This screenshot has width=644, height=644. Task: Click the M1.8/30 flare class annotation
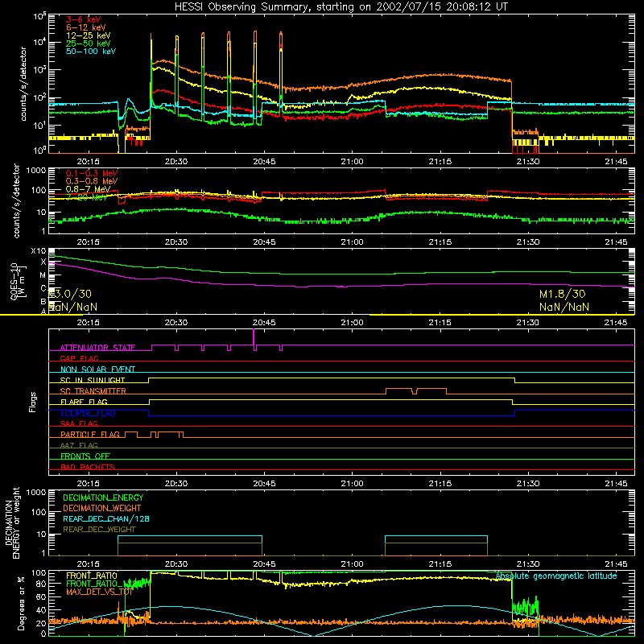(x=562, y=294)
